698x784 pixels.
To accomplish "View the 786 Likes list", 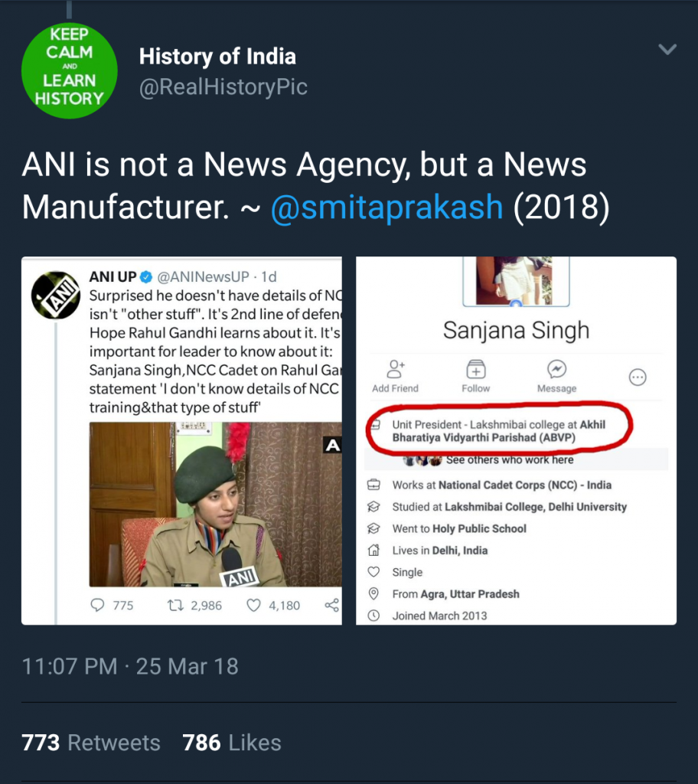I will [x=231, y=743].
